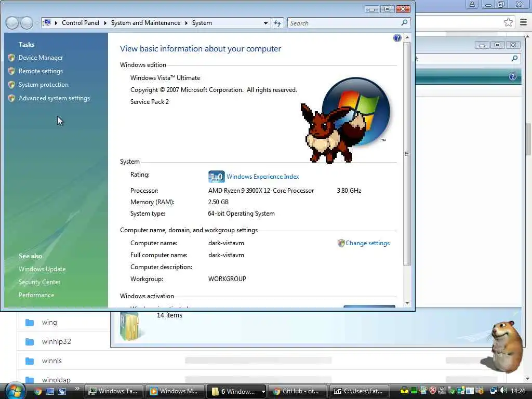
Task: Open Remote settings in the Tasks pane
Action: (41, 71)
